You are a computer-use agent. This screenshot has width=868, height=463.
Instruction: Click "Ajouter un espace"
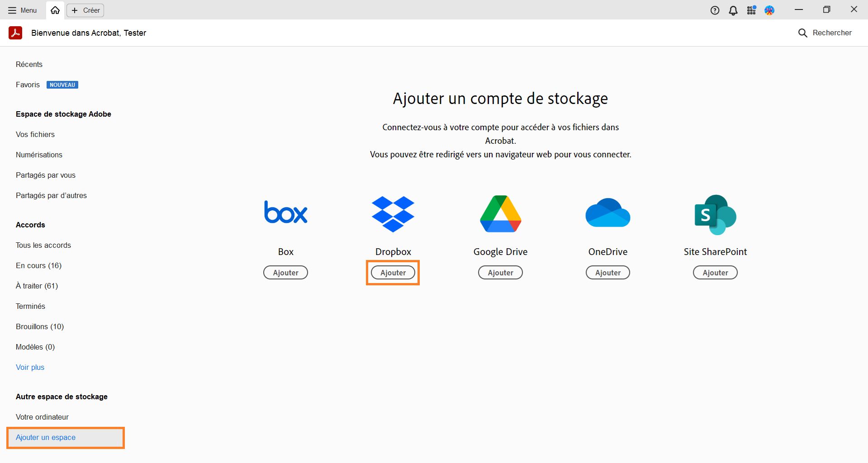point(45,437)
